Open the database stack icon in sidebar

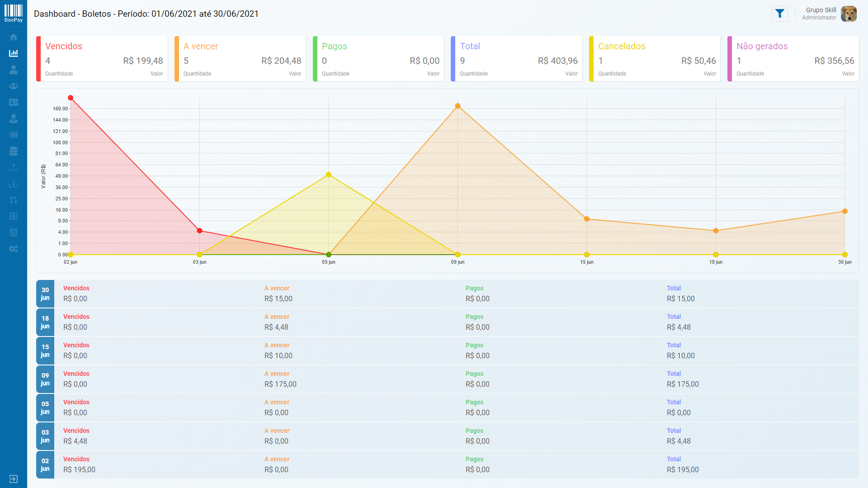click(x=14, y=151)
